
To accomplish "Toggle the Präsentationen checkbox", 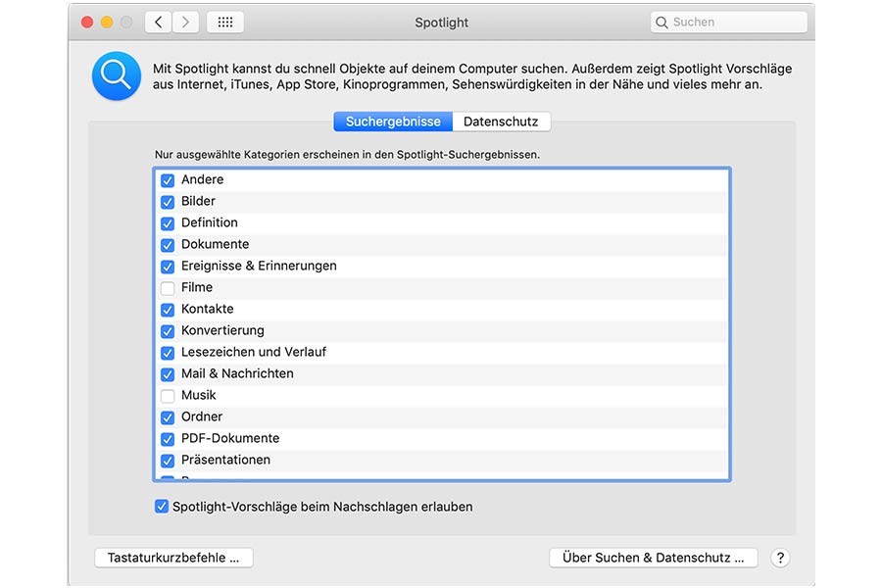I will tap(168, 461).
